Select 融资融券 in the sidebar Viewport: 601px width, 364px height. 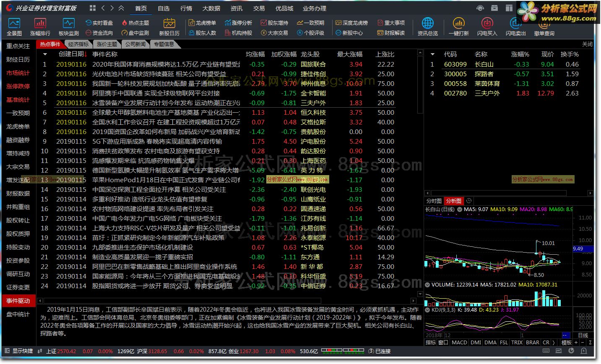[x=18, y=140]
